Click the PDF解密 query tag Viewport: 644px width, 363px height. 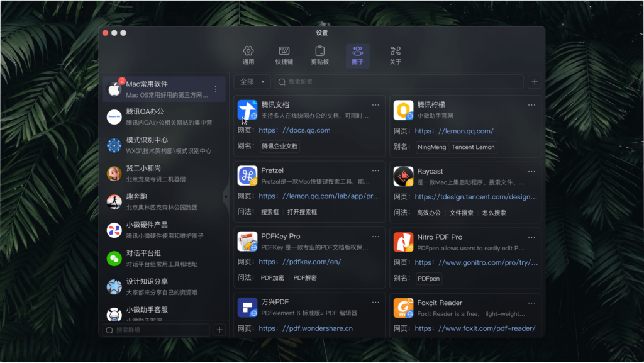click(x=305, y=277)
